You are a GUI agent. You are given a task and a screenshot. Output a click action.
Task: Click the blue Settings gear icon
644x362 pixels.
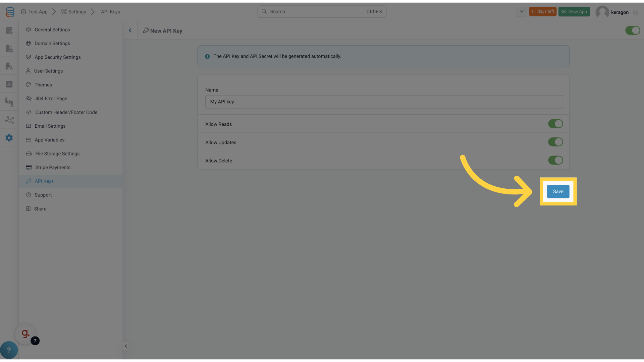[9, 138]
